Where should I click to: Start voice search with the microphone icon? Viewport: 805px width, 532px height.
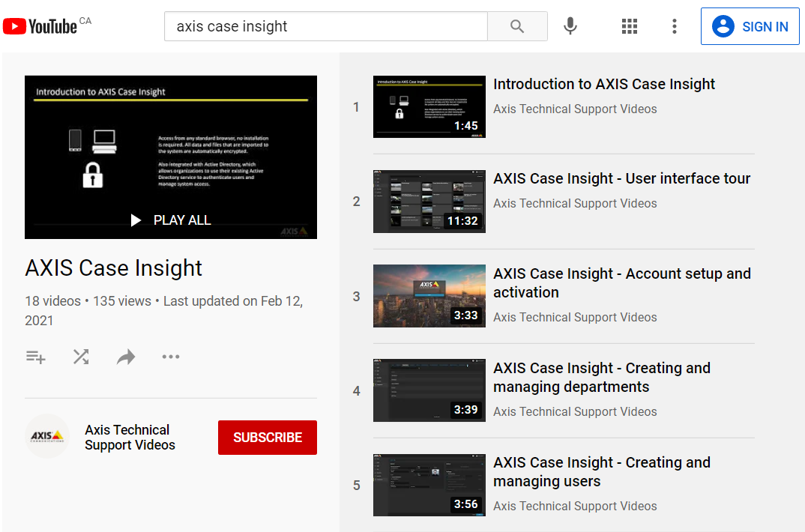(x=570, y=26)
